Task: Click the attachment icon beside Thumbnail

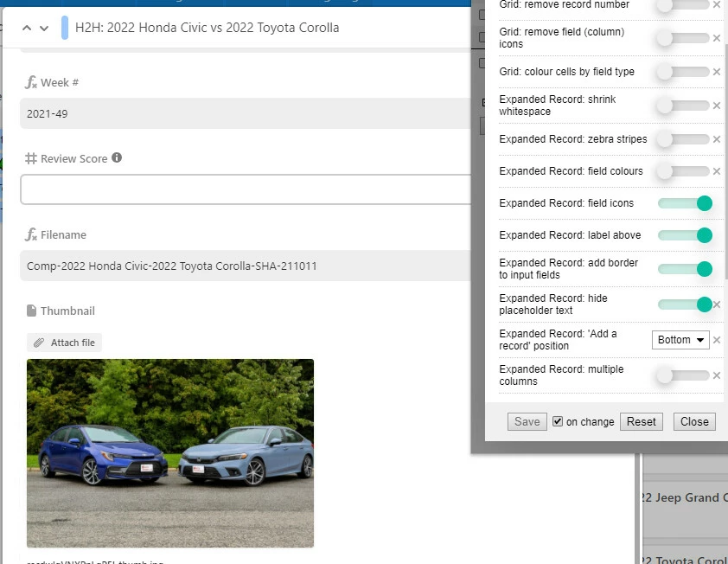Action: point(31,311)
